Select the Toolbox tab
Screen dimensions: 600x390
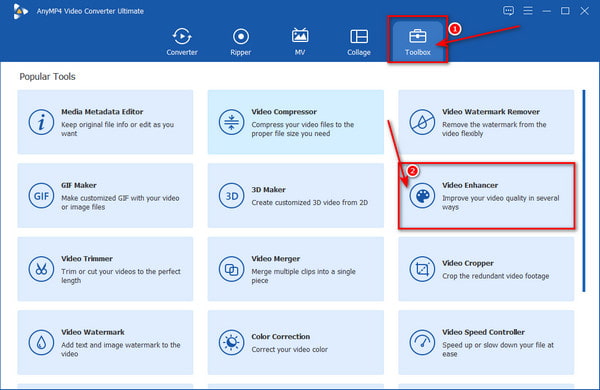(x=417, y=41)
